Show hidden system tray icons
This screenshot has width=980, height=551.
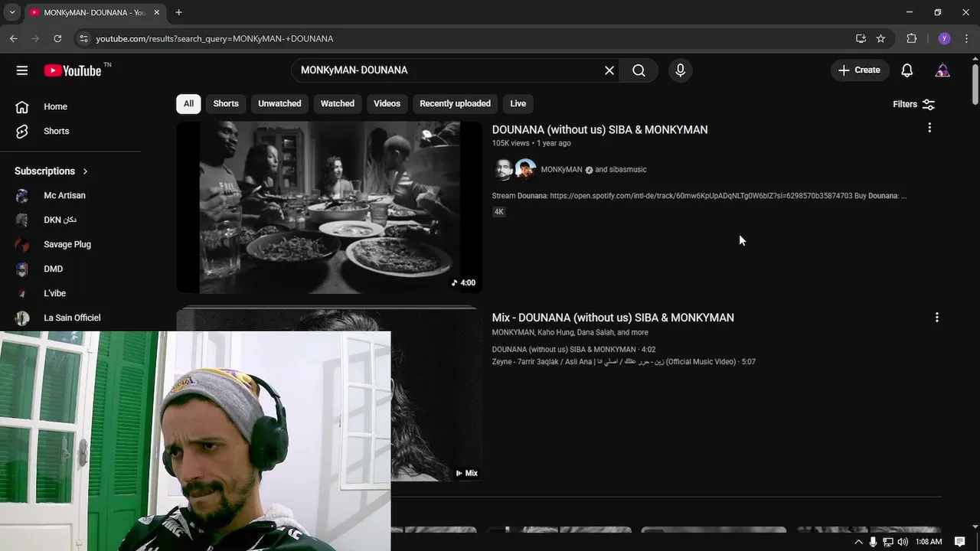[858, 542]
